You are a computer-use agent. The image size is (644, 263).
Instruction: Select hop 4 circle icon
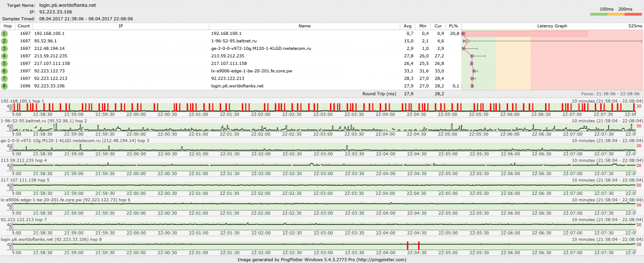point(4,56)
